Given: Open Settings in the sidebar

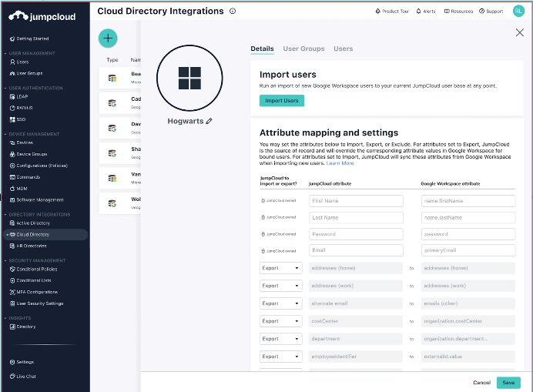Looking at the screenshot, I should 24,361.
